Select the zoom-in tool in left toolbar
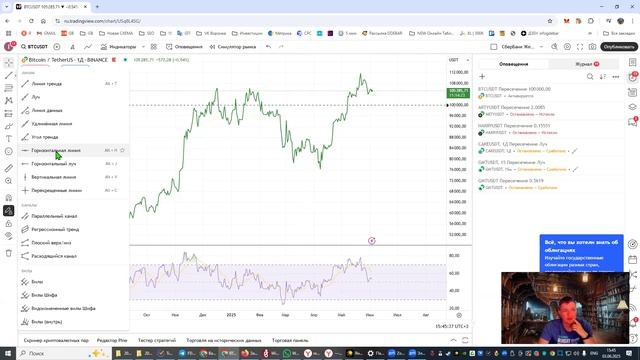The height and width of the screenshot is (360, 640). (x=9, y=181)
